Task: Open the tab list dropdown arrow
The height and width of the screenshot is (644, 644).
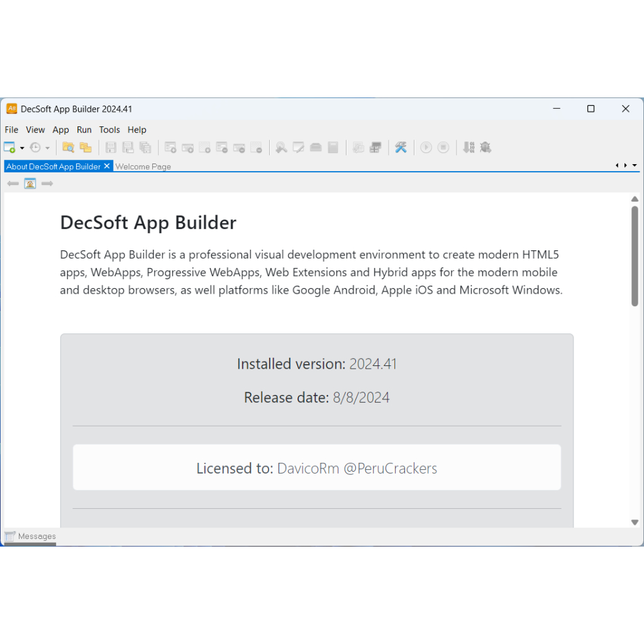Action: pos(635,165)
